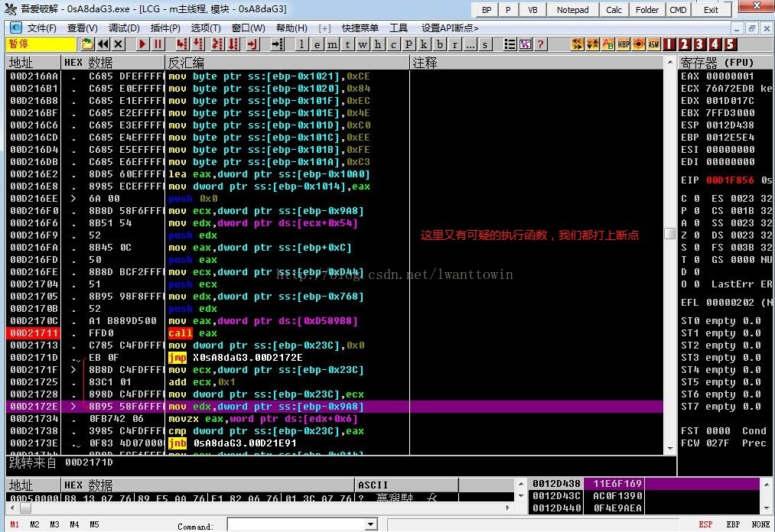Open the log window with the l button
Viewport: 775px width, 532px height.
coord(301,44)
